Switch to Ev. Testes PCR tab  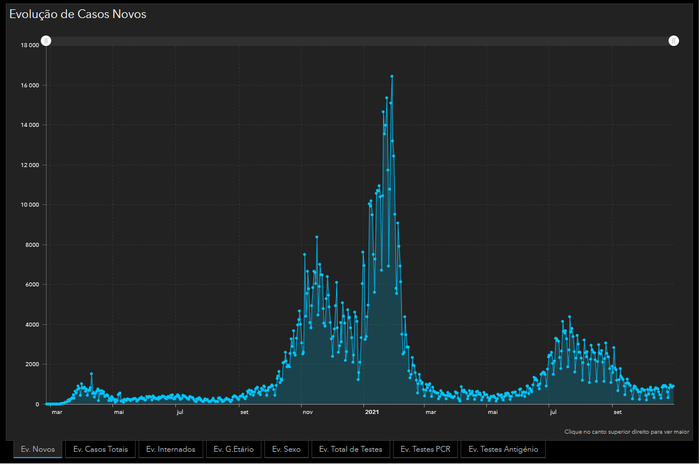pos(424,450)
